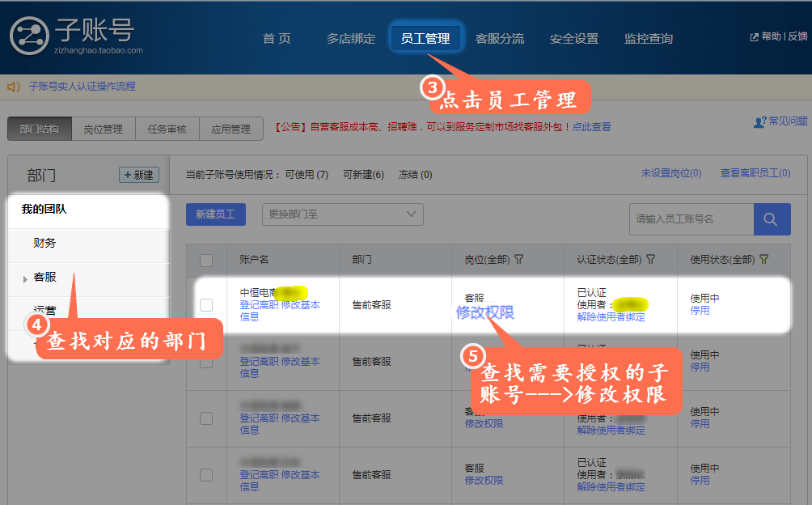Click the 帮助 external link icon
The width and height of the screenshot is (812, 505).
tap(754, 37)
